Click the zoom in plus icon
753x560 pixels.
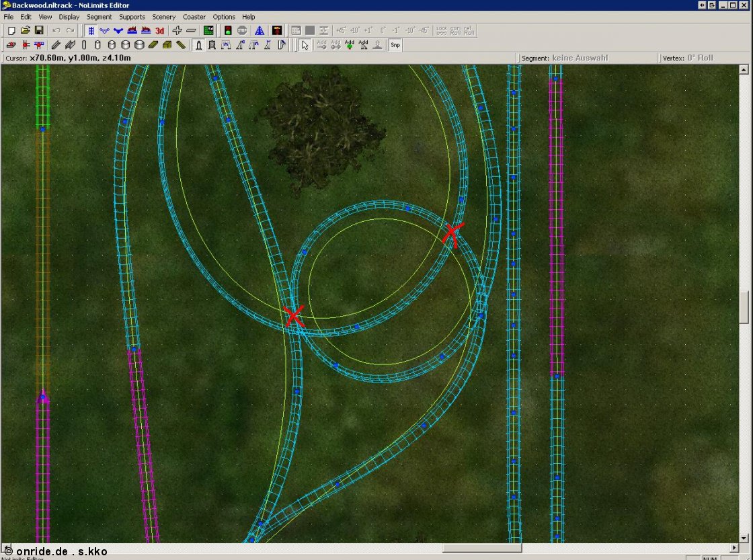[177, 30]
